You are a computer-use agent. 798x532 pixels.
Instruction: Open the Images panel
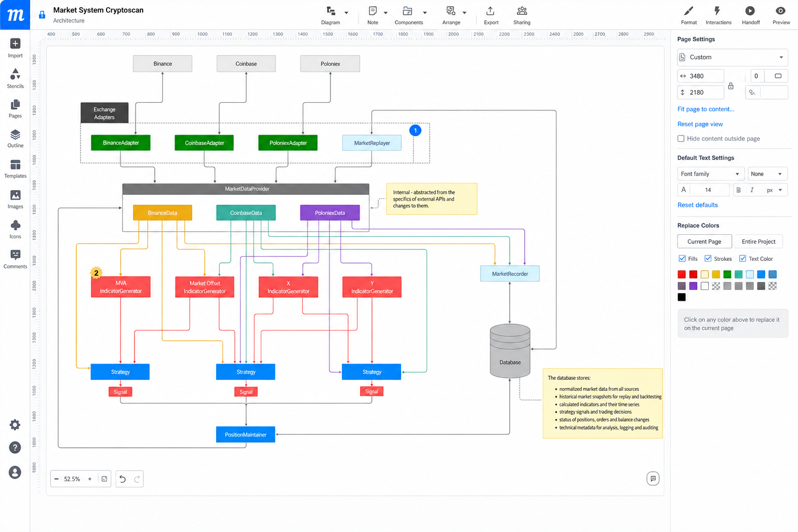[15, 199]
